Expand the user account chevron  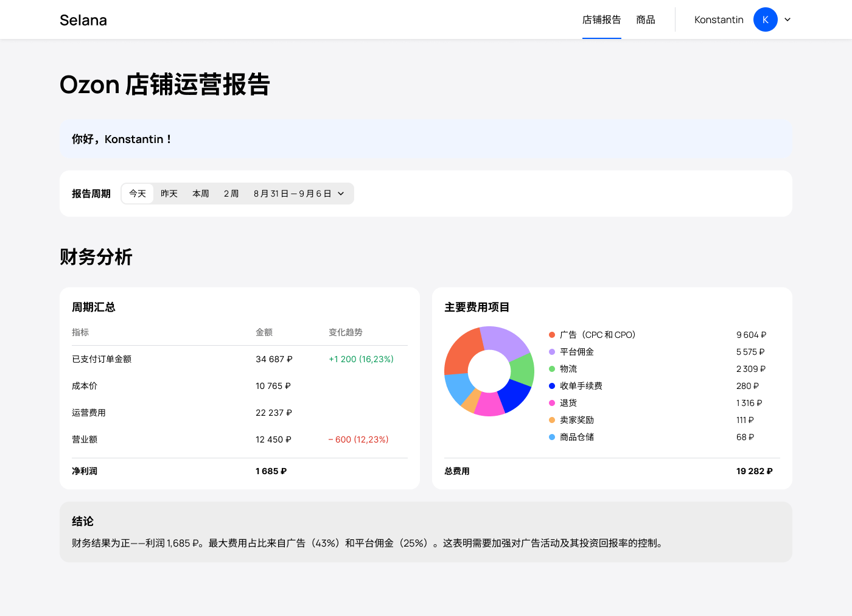[x=787, y=19]
